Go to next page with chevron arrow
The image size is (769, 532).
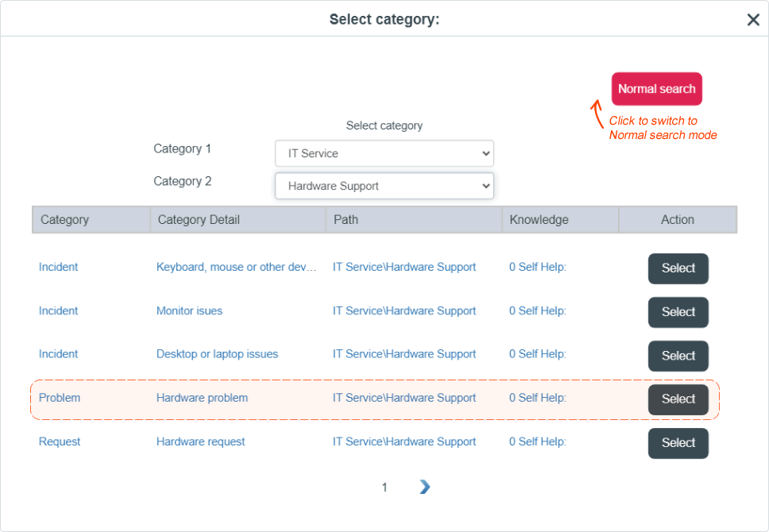(x=425, y=487)
